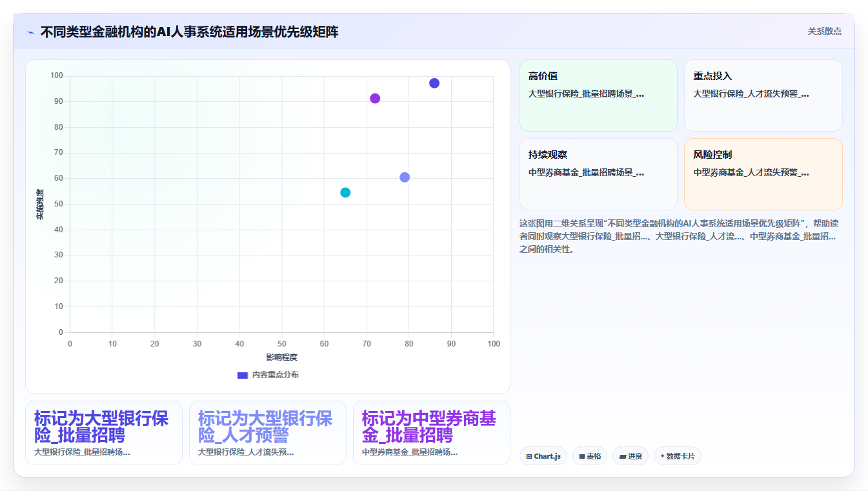Click the 实施难度 y-axis label
The width and height of the screenshot is (868, 491).
point(39,205)
